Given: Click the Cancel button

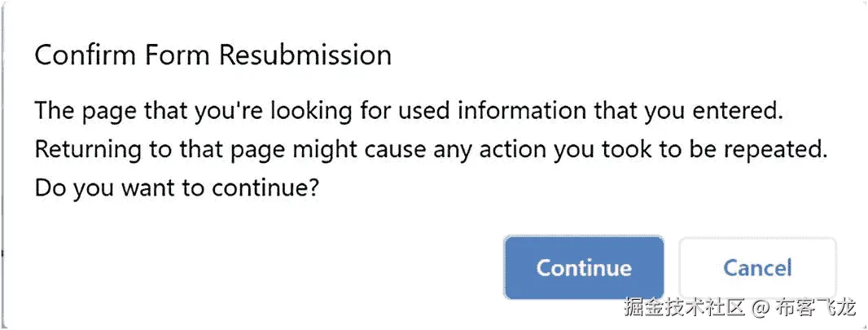Looking at the screenshot, I should click(757, 268).
